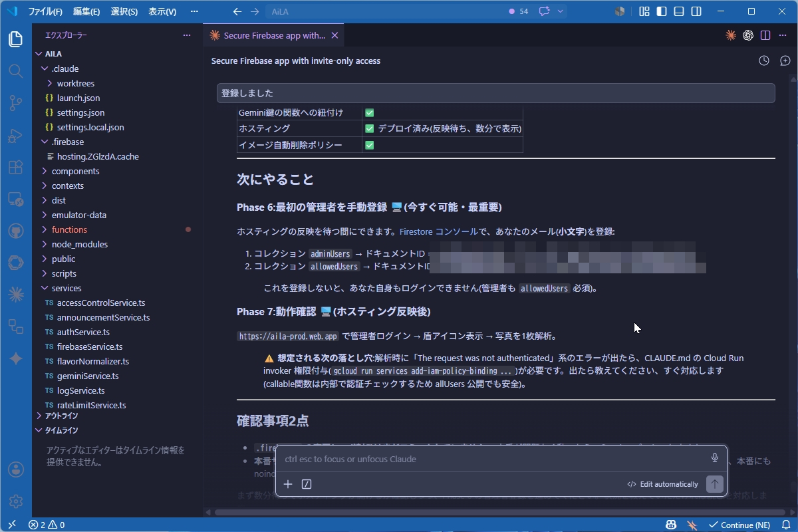Open the Remote Explorer view
This screenshot has width=798, height=532.
(16, 199)
